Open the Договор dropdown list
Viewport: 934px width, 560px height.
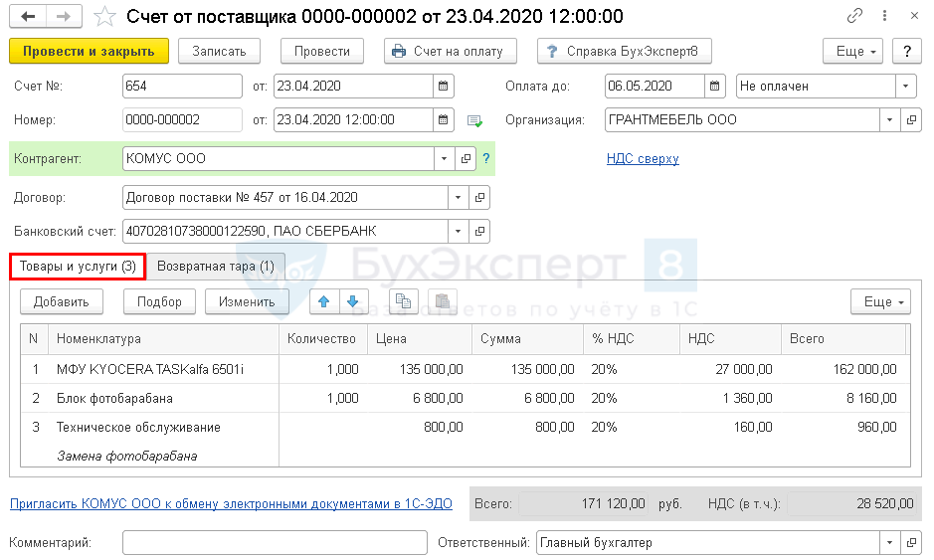[x=458, y=197]
